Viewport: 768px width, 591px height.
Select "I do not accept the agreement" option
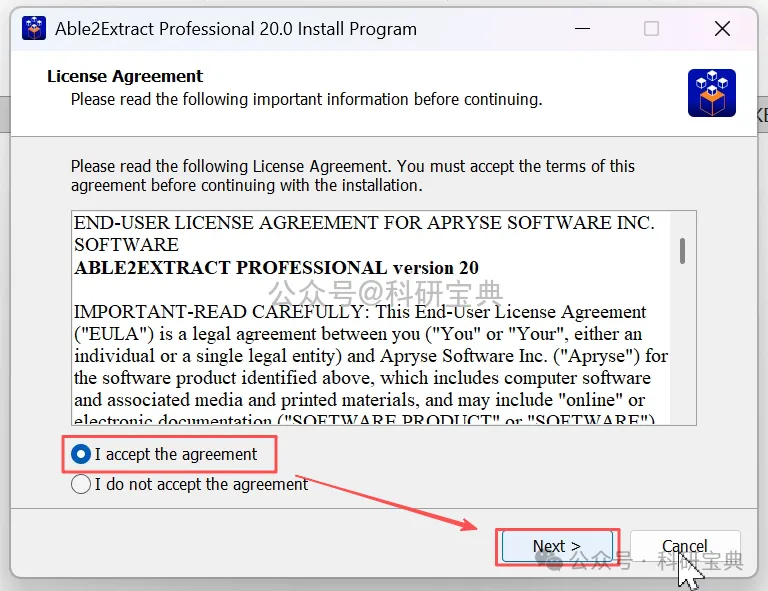click(81, 484)
